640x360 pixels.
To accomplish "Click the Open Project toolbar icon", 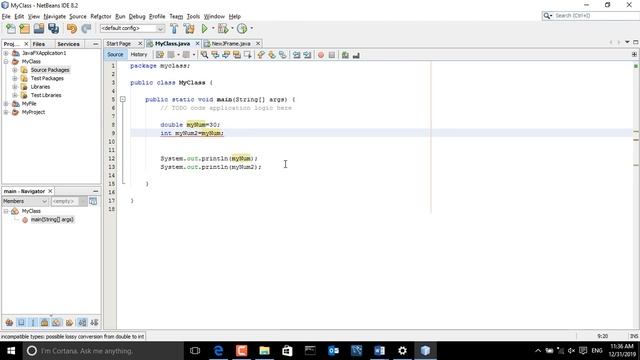I will 39,29.
